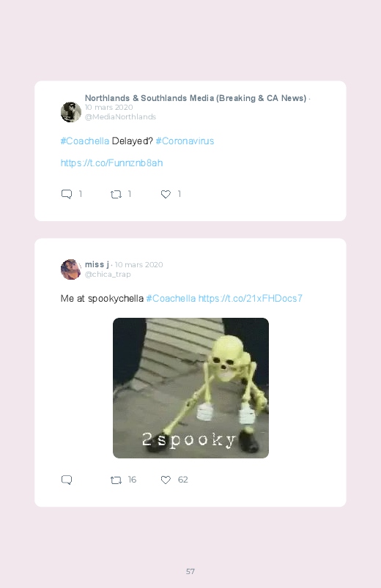Click the miss j account name
This screenshot has width=381, height=588.
click(x=97, y=264)
